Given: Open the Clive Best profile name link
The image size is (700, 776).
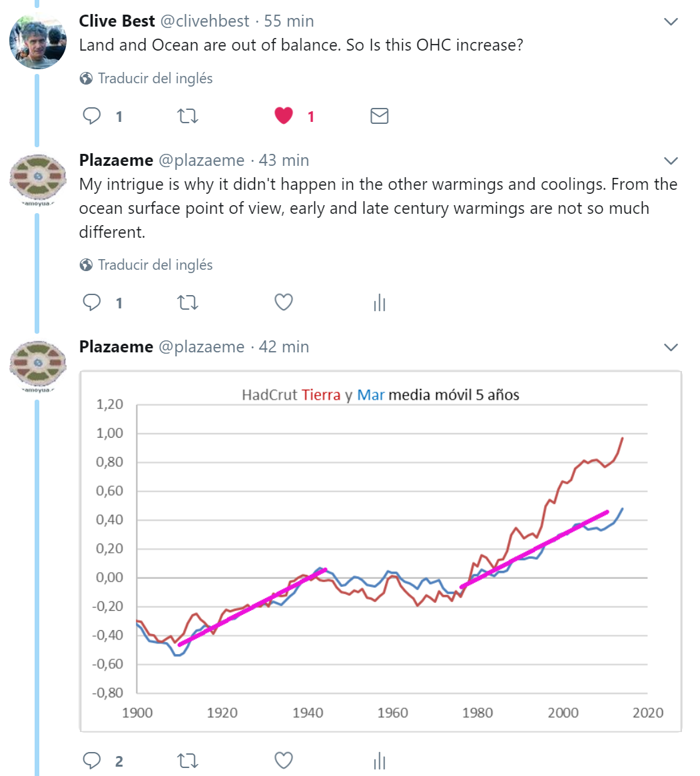Looking at the screenshot, I should (x=117, y=21).
